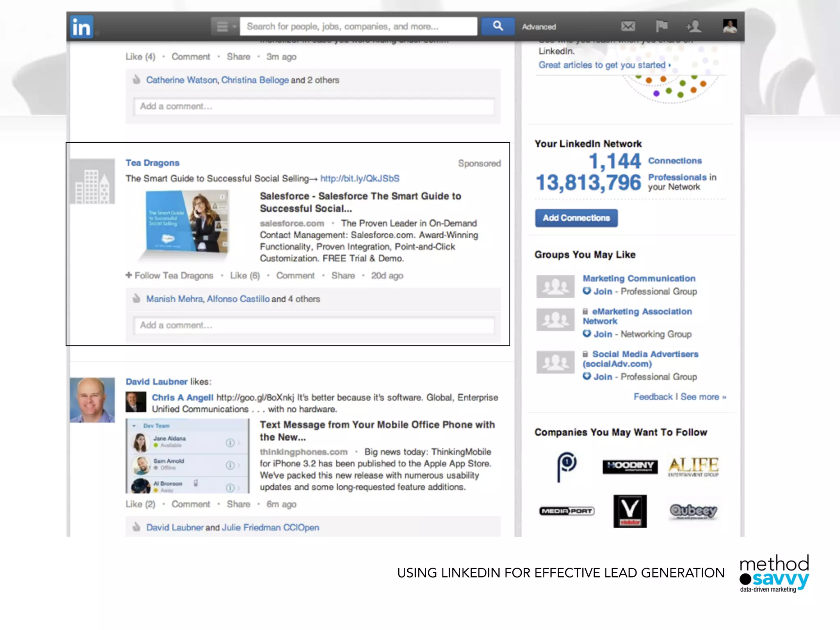Open Christina Belloge's profile link

(x=255, y=80)
